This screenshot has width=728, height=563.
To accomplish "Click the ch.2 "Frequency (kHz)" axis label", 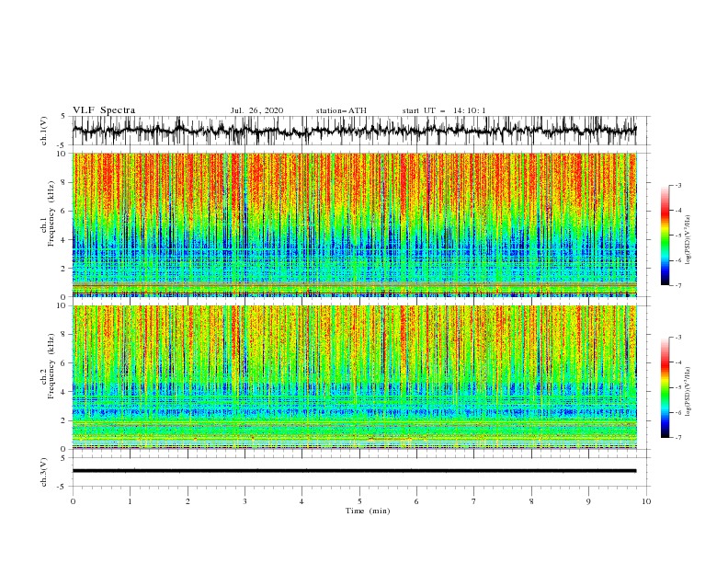I will coord(51,365).
